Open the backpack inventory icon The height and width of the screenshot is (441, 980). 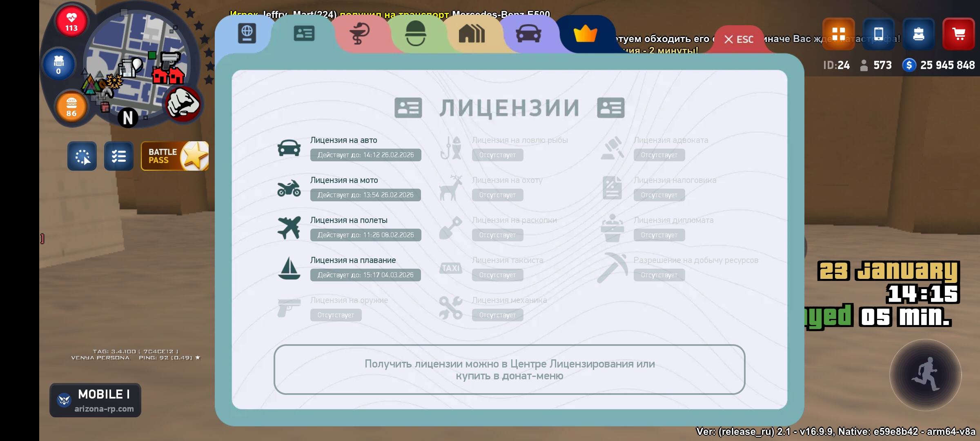[x=918, y=34]
